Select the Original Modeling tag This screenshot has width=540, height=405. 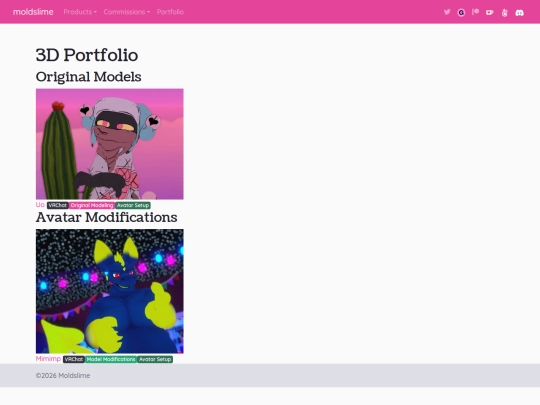tap(92, 205)
